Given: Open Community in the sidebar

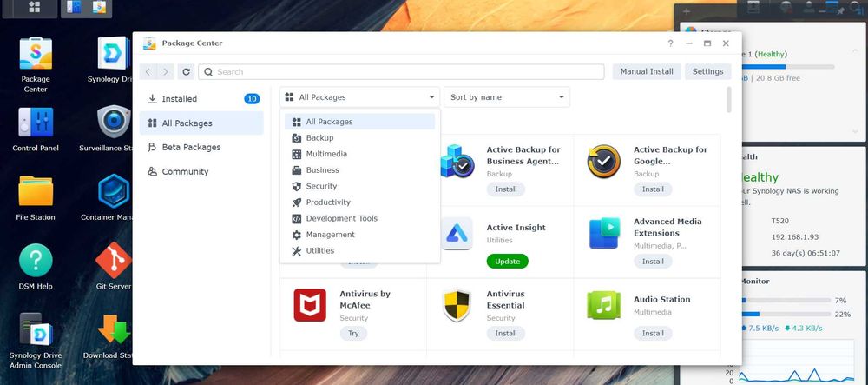Looking at the screenshot, I should (x=201, y=172).
